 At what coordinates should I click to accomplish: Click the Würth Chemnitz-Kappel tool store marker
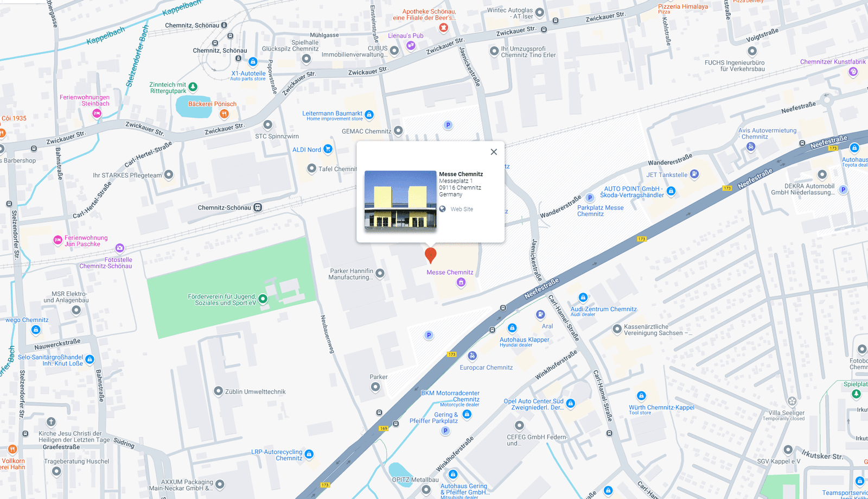coord(642,396)
